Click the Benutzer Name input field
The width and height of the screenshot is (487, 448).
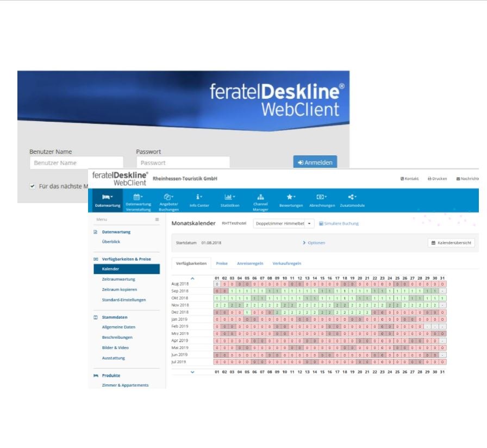[76, 163]
